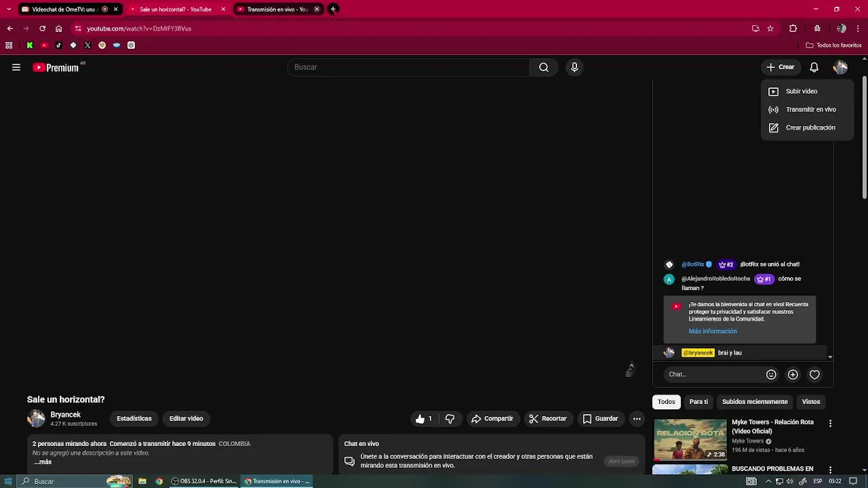
Task: Click the magnifier search button
Action: [544, 67]
